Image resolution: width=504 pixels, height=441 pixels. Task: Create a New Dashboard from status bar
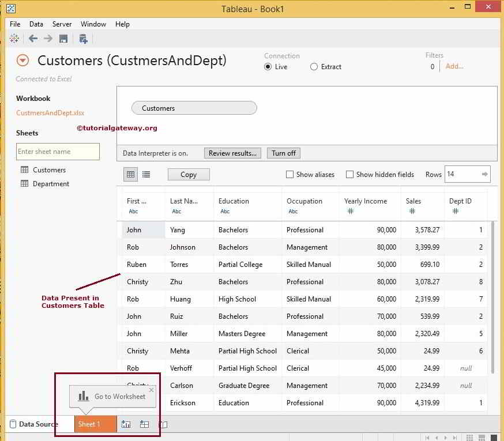point(144,424)
